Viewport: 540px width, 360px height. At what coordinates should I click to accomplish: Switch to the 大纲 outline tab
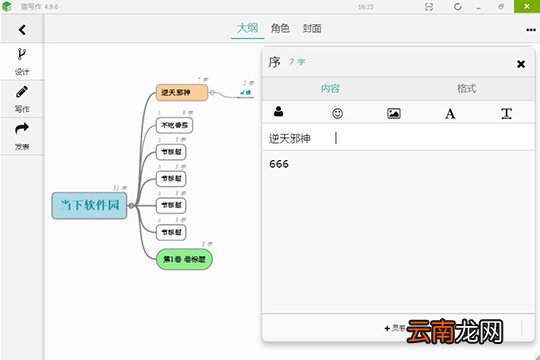pos(247,28)
